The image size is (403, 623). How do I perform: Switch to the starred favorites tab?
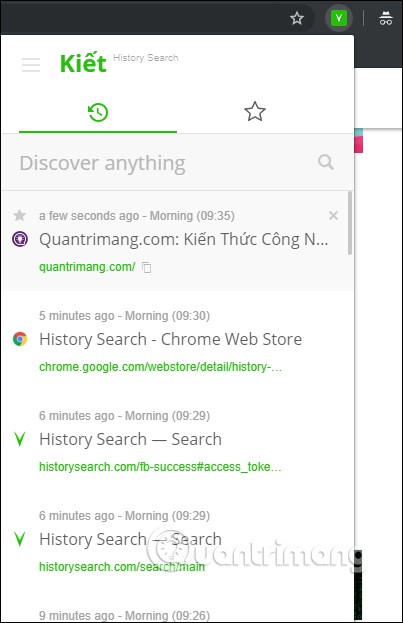(254, 112)
